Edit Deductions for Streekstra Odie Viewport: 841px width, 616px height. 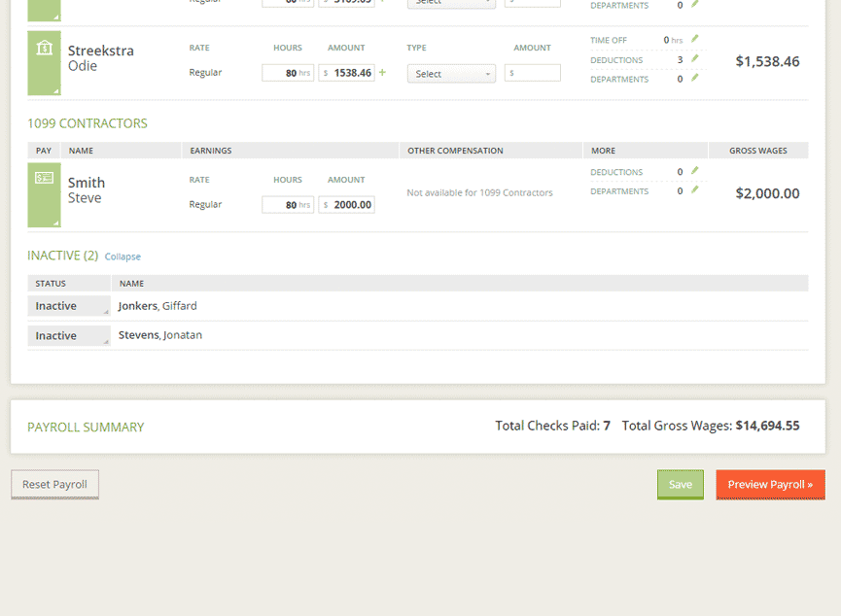(x=694, y=58)
